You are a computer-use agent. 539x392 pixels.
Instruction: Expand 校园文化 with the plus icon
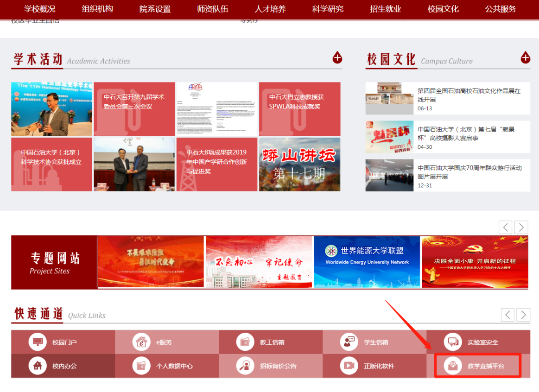click(525, 58)
